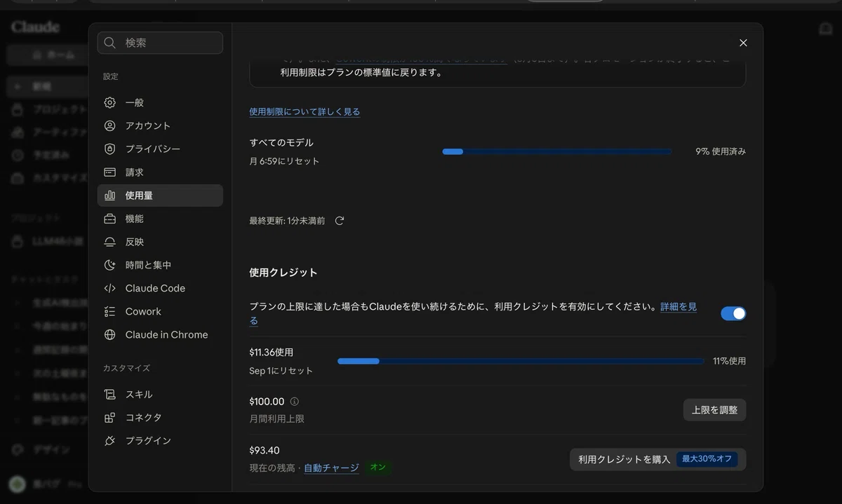Screen dimensions: 842x504
Task: Open the 機能 settings section
Action: pyautogui.click(x=160, y=219)
